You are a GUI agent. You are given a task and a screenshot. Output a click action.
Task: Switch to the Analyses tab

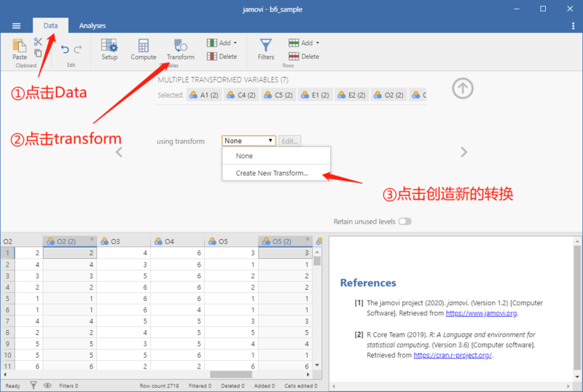click(93, 26)
